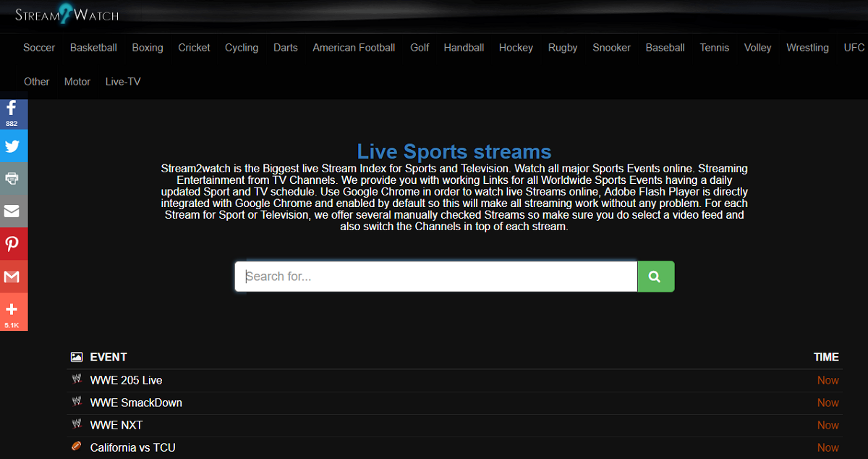
Task: Open the WWE NXT stream link
Action: pos(116,425)
